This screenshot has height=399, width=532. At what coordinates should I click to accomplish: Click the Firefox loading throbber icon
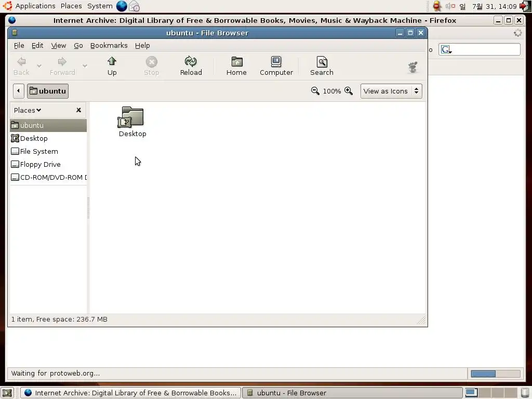click(518, 33)
